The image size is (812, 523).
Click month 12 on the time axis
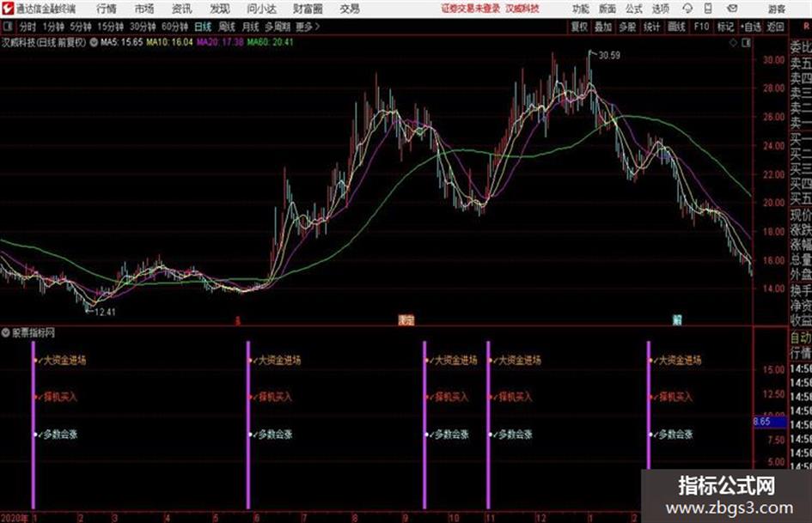coord(540,518)
